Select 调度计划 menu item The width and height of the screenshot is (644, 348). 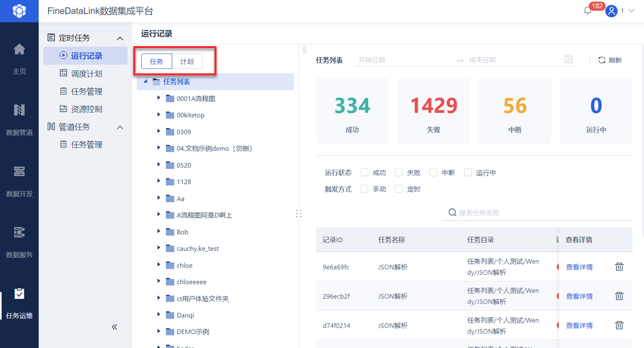pos(85,73)
